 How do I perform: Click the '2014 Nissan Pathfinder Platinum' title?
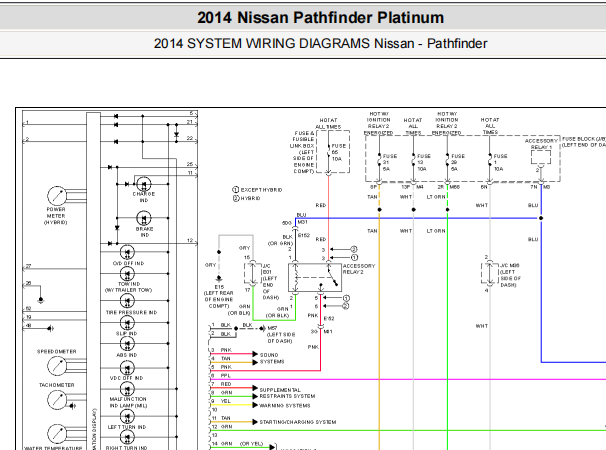[x=320, y=18]
